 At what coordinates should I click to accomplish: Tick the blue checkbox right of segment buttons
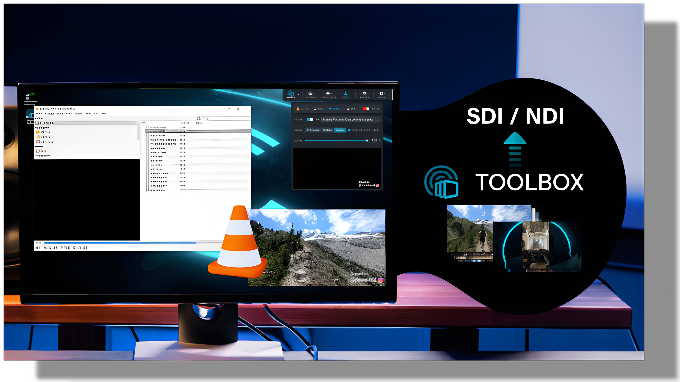[349, 130]
